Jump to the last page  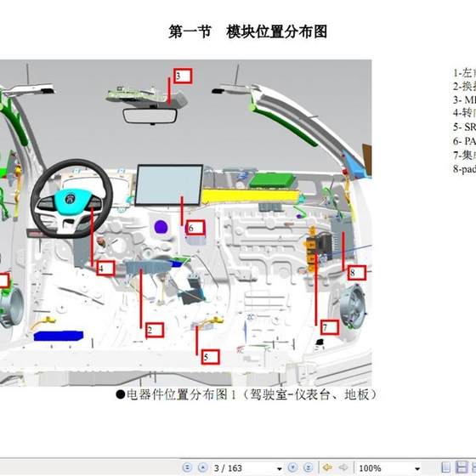point(308,467)
